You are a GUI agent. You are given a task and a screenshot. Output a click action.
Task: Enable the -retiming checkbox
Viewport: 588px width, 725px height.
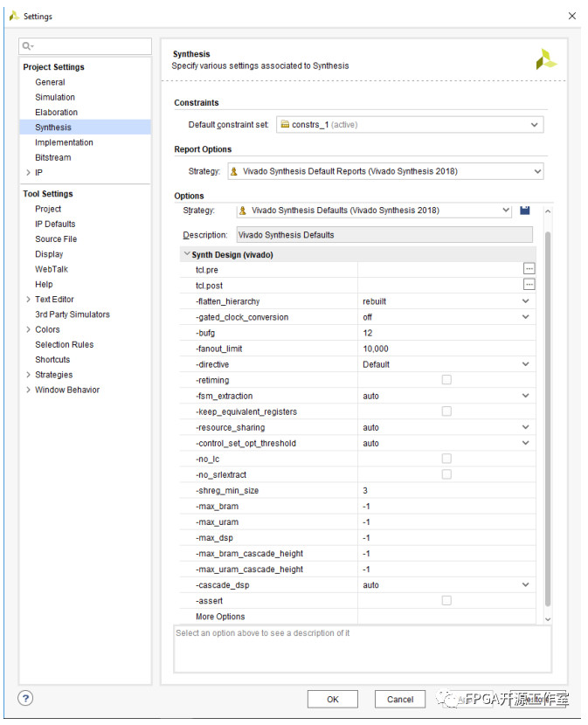(x=446, y=380)
